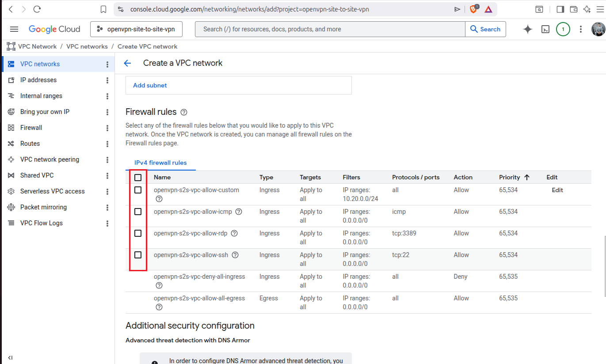
Task: Open options menu beside Serverless VPC access
Action: (x=107, y=192)
